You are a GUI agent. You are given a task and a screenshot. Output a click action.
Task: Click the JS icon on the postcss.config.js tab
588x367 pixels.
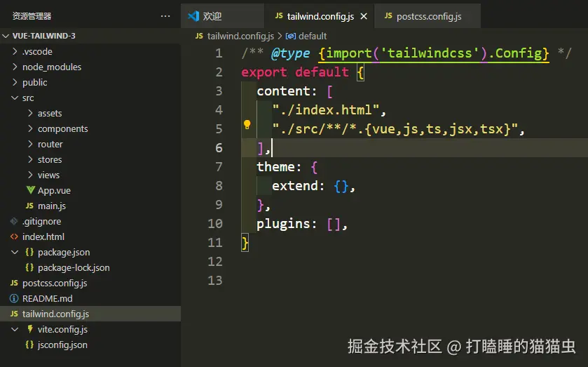388,15
